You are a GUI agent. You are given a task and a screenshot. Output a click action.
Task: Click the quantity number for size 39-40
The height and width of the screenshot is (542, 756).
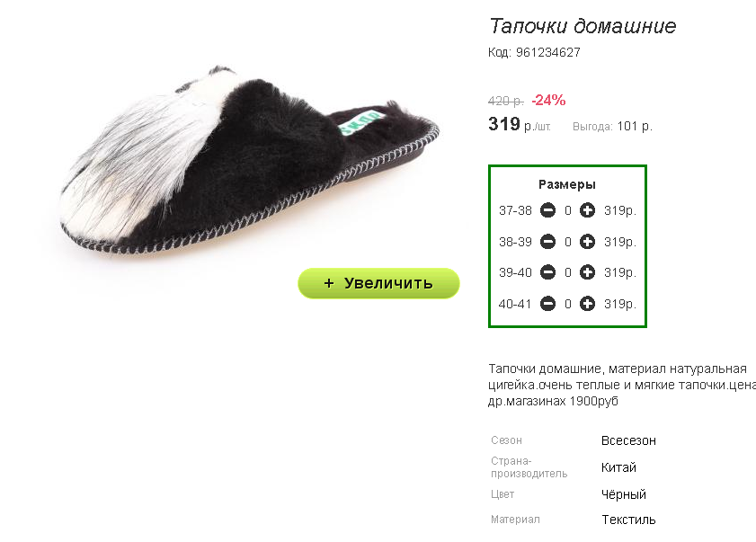(568, 273)
